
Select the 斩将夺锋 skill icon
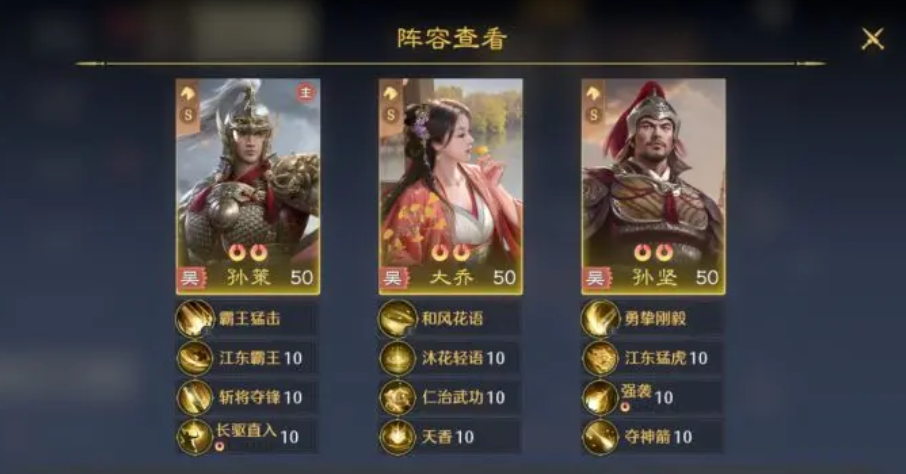pyautogui.click(x=195, y=397)
